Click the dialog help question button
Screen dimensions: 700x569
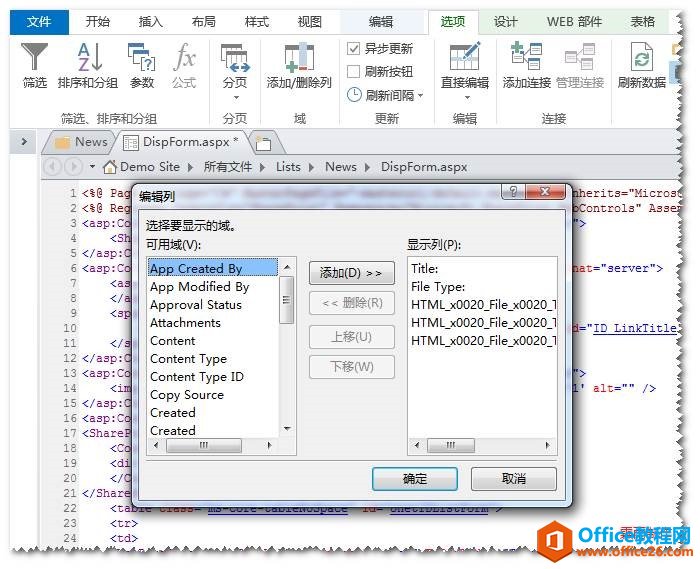pyautogui.click(x=513, y=192)
